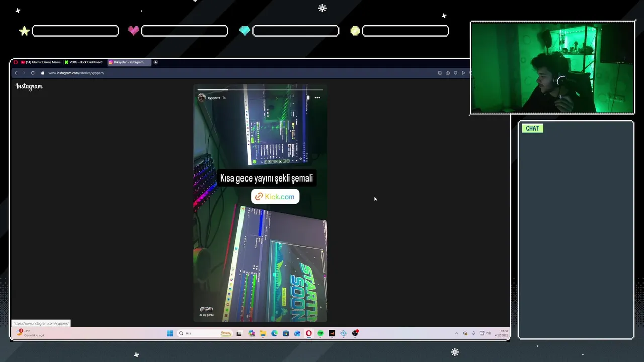Viewport: 644px width, 362px height.
Task: Click the site security lock icon
Action: click(x=43, y=73)
